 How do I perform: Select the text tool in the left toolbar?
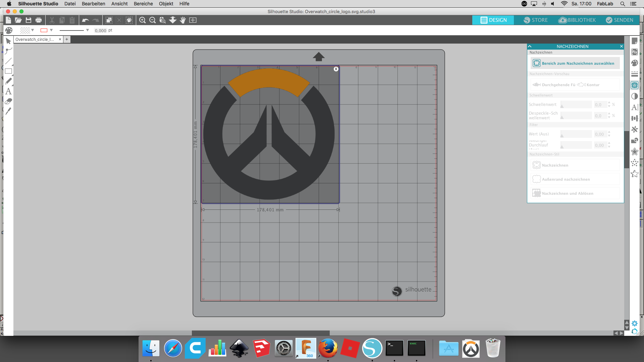(8, 91)
